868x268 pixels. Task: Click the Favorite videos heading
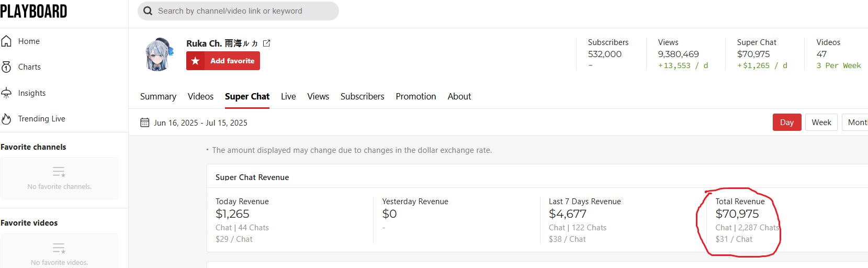pos(29,223)
